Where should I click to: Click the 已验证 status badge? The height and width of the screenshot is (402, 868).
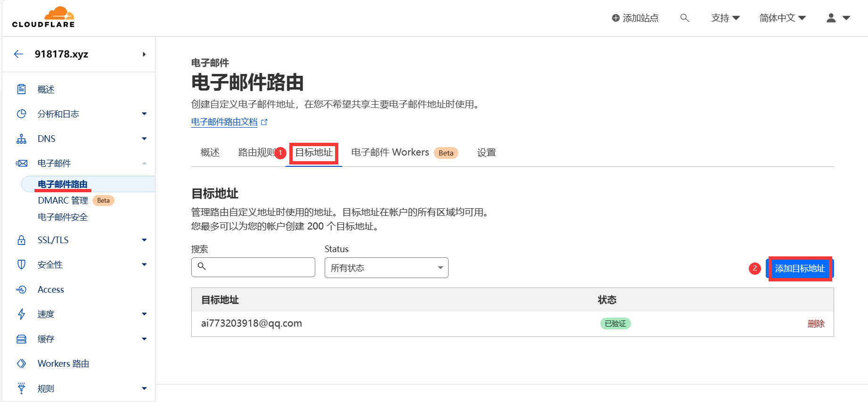point(615,324)
